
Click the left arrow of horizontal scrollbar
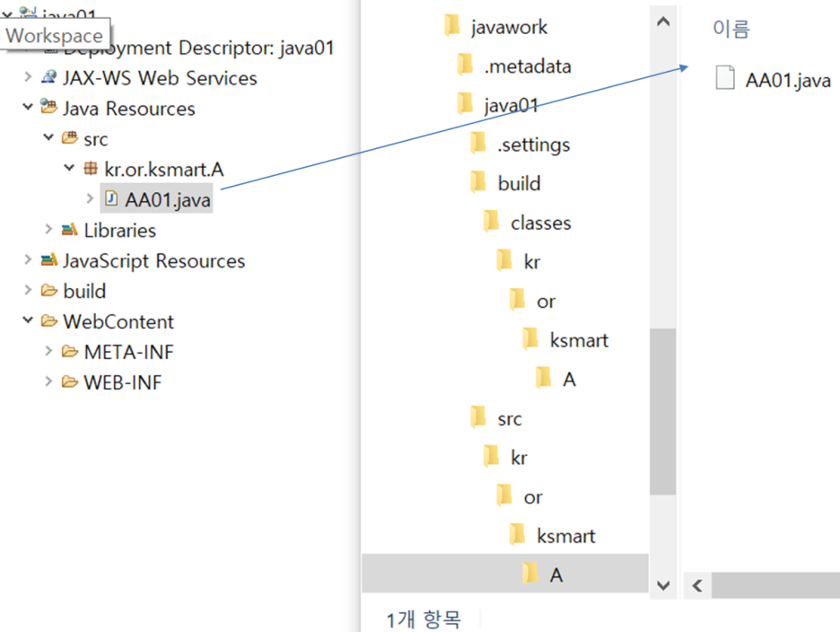pyautogui.click(x=697, y=585)
